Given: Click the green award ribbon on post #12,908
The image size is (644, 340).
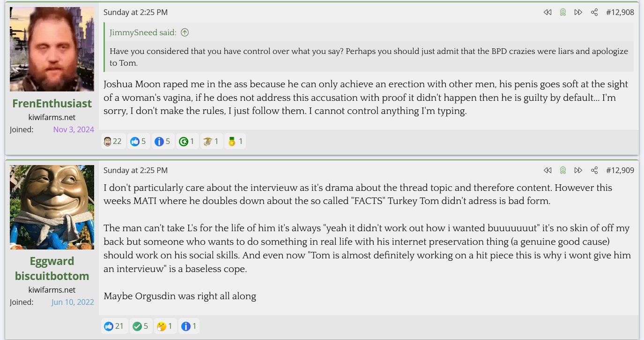Looking at the screenshot, I should 563,13.
